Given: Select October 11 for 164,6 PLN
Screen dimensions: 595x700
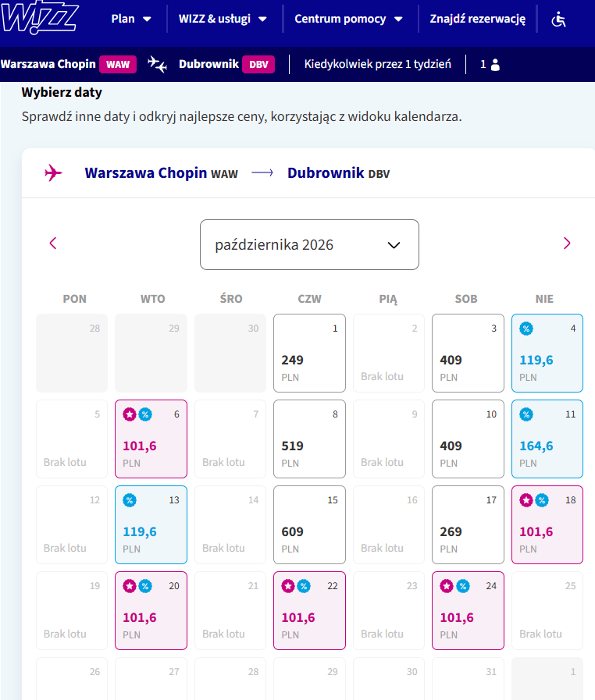Looking at the screenshot, I should coord(547,439).
